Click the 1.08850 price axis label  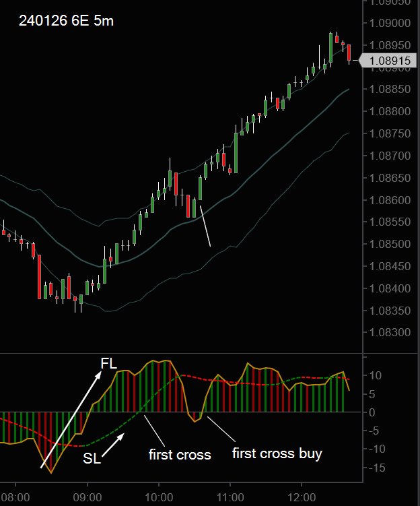click(390, 89)
